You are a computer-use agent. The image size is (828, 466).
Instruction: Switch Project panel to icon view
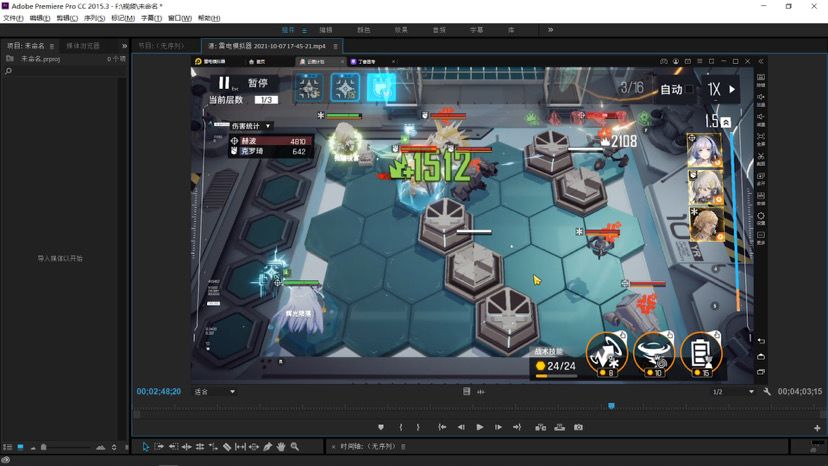(x=20, y=447)
